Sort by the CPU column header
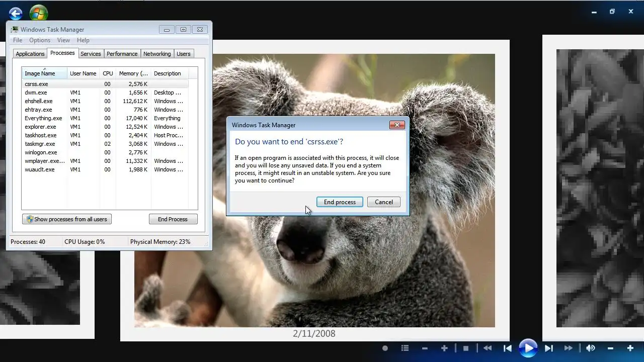The image size is (644, 362). pyautogui.click(x=108, y=73)
